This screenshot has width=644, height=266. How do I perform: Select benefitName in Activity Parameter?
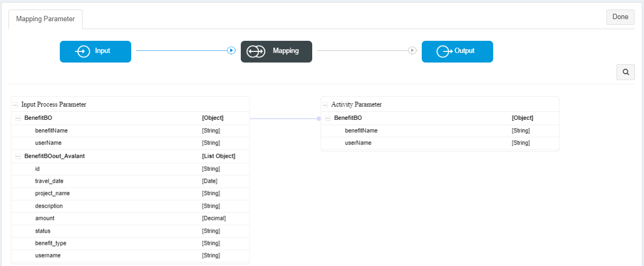[x=440, y=131]
